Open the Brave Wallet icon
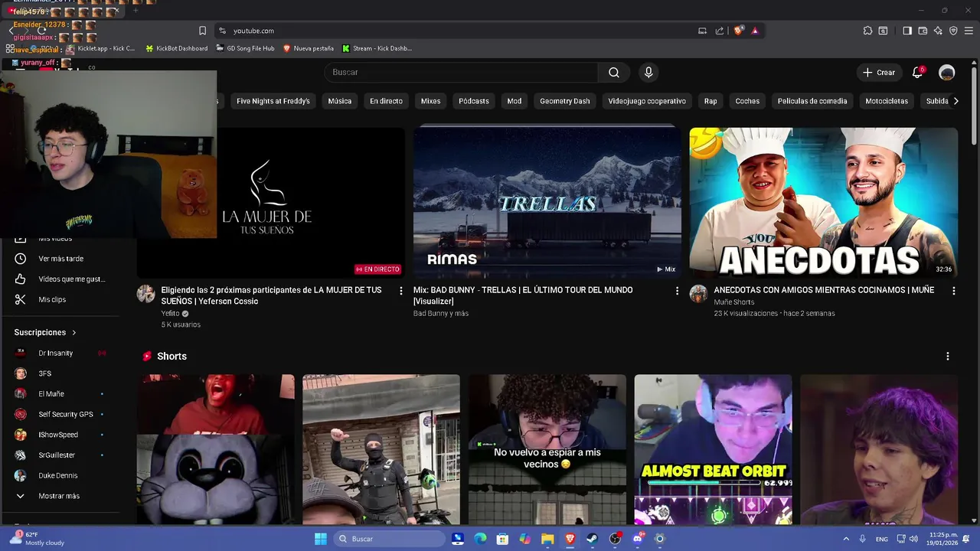The width and height of the screenshot is (980, 551). (x=923, y=31)
